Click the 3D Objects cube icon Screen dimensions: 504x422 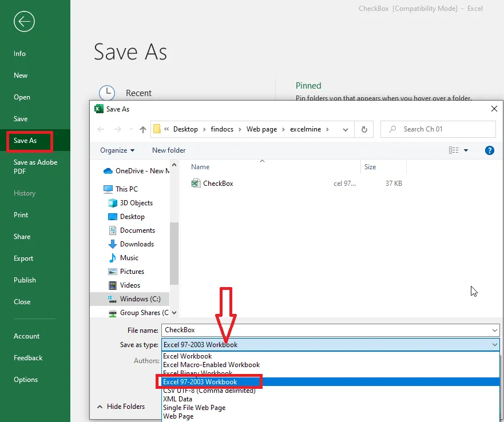(113, 203)
